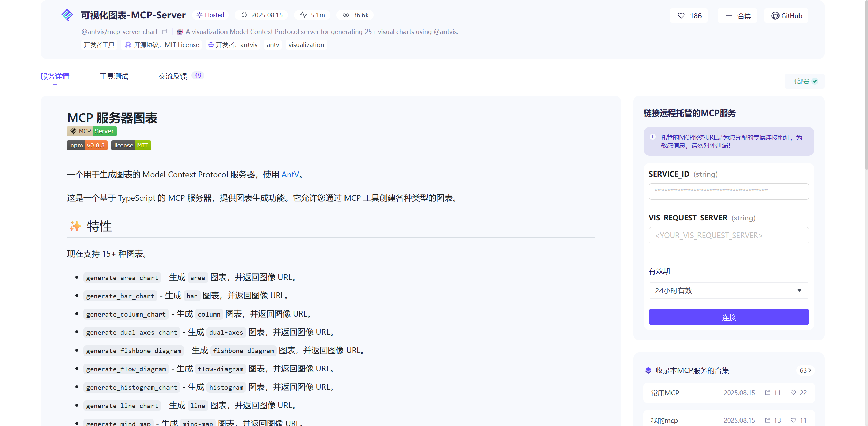Click the collections layers icon
868x426 pixels.
pyautogui.click(x=648, y=370)
